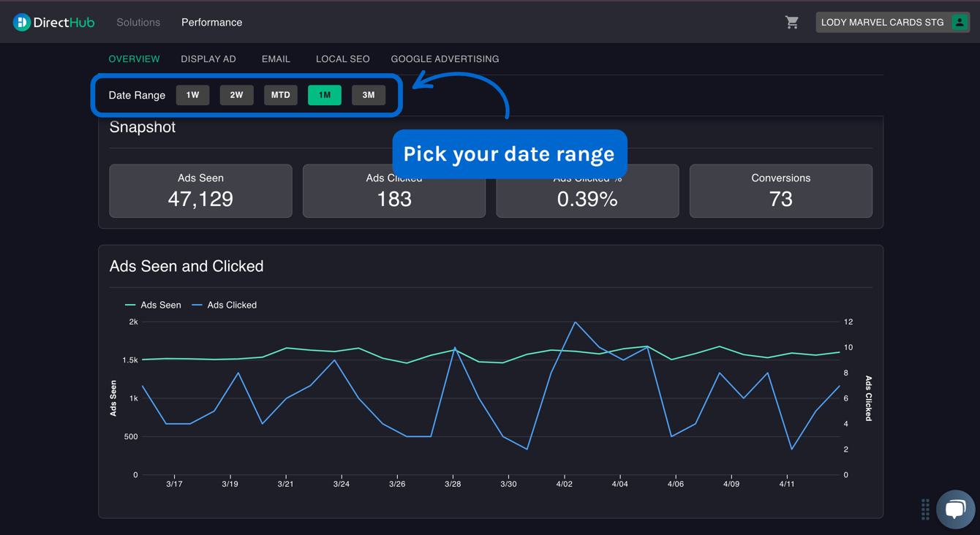Image resolution: width=980 pixels, height=535 pixels.
Task: Click the Ads Seen and Clicked heading
Action: [x=186, y=266]
